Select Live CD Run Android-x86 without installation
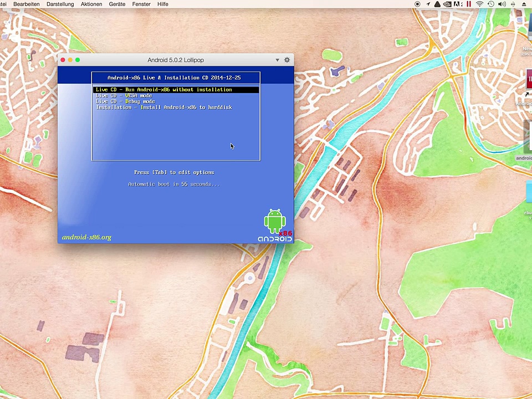532x399 pixels. pos(163,90)
